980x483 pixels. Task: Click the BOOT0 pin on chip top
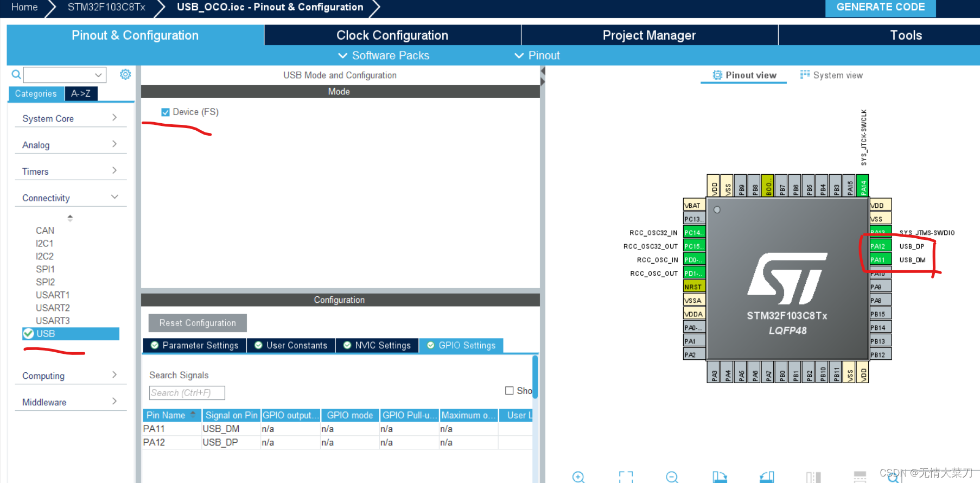768,186
